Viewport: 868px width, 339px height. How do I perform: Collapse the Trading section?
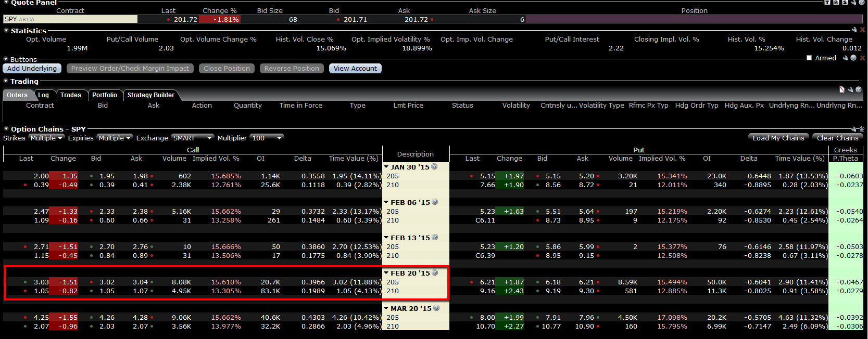(6, 81)
